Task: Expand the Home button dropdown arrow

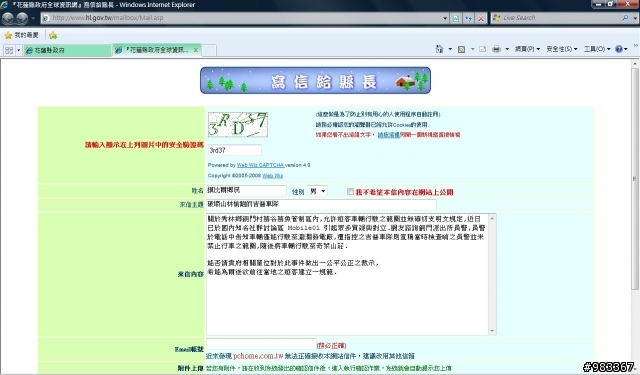Action: click(x=450, y=49)
